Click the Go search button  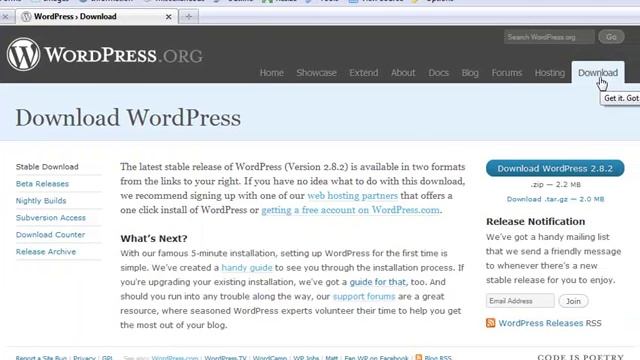[611, 37]
